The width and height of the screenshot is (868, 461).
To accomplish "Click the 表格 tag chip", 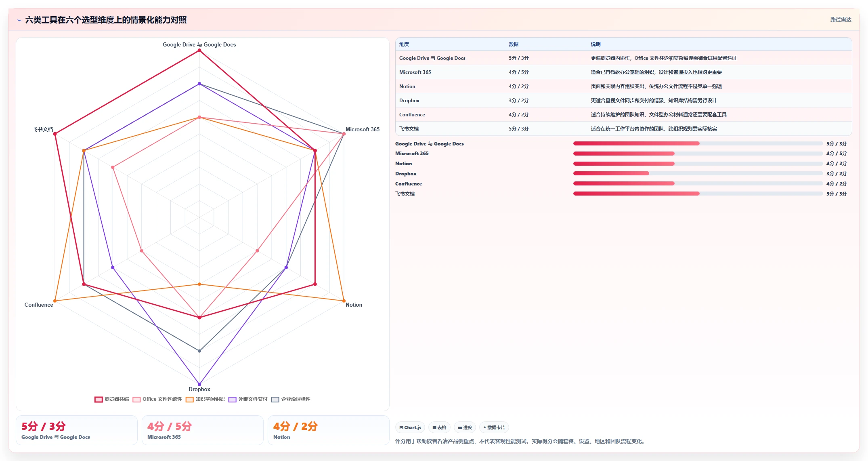I will click(440, 427).
